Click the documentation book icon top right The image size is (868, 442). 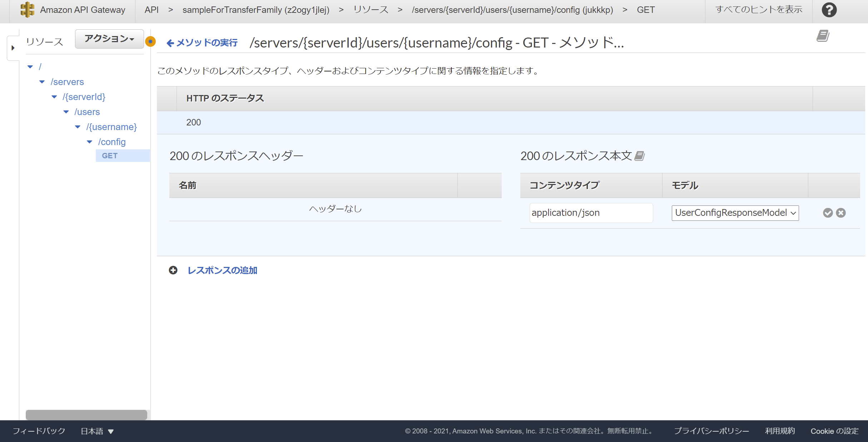coord(823,36)
